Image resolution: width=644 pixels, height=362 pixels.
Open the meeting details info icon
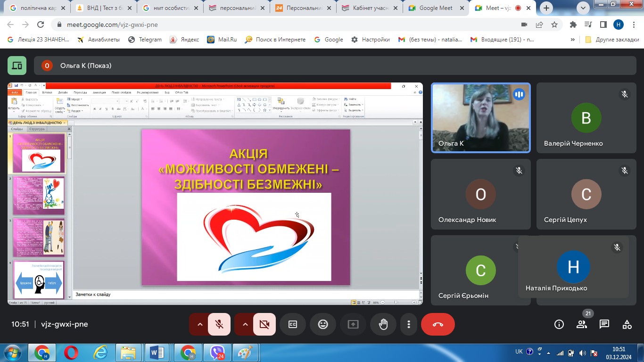[559, 324]
